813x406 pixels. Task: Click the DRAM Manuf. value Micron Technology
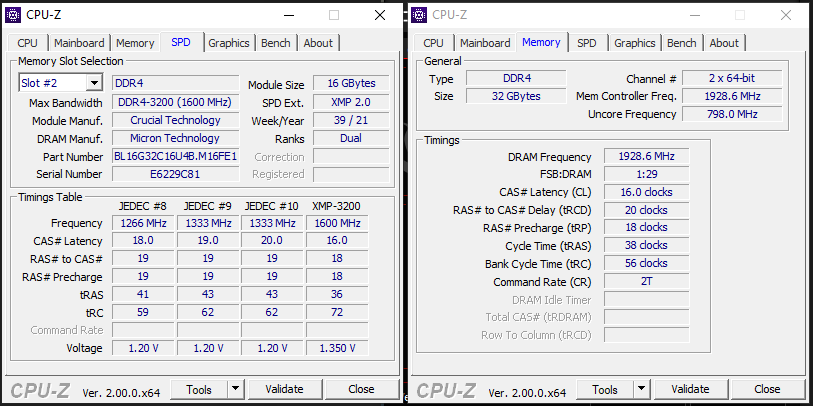click(x=176, y=138)
